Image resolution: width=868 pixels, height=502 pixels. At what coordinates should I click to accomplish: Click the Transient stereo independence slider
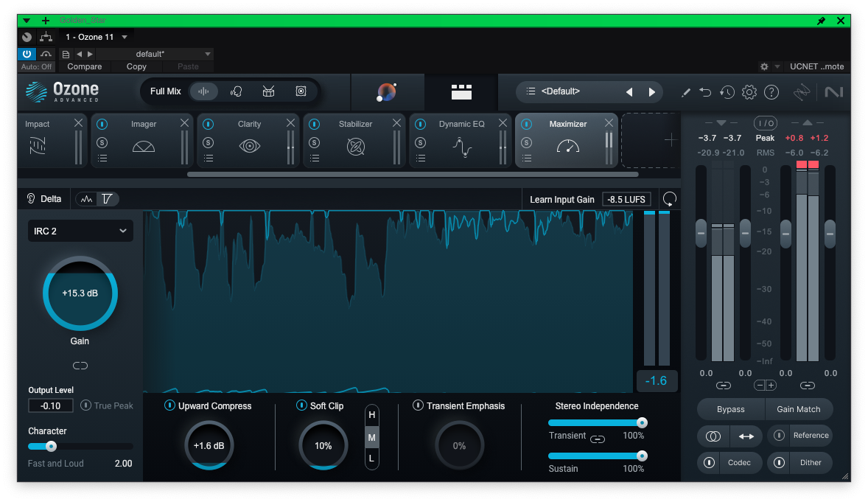(x=598, y=423)
